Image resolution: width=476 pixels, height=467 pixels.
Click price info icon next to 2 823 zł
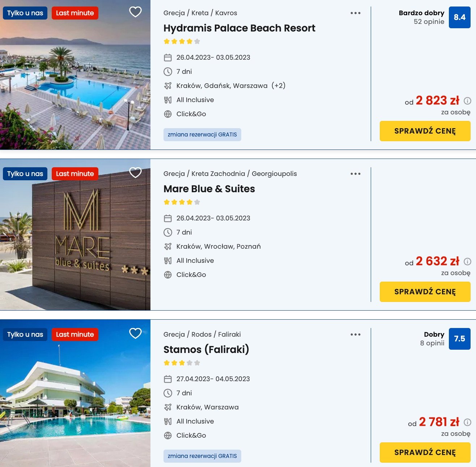coord(467,101)
